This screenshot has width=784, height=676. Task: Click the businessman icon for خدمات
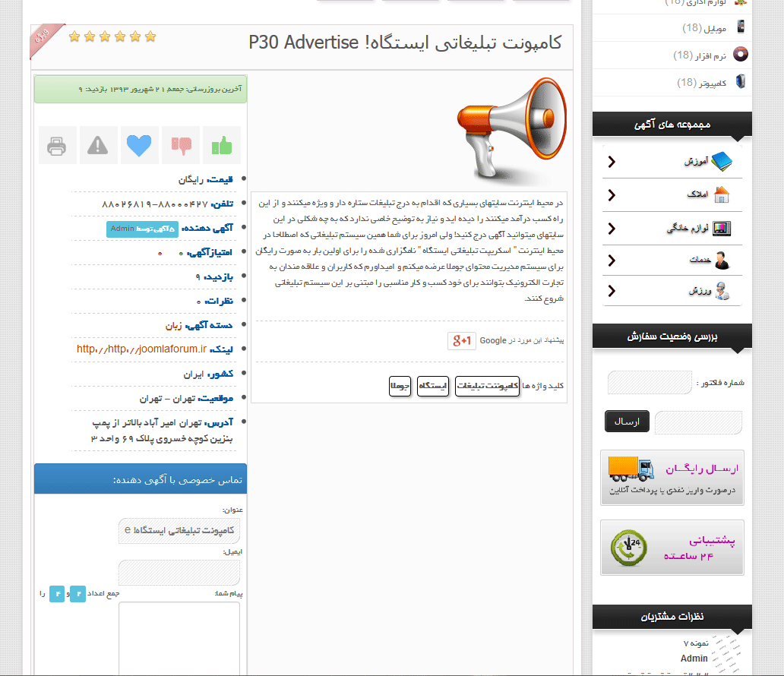pyautogui.click(x=722, y=261)
